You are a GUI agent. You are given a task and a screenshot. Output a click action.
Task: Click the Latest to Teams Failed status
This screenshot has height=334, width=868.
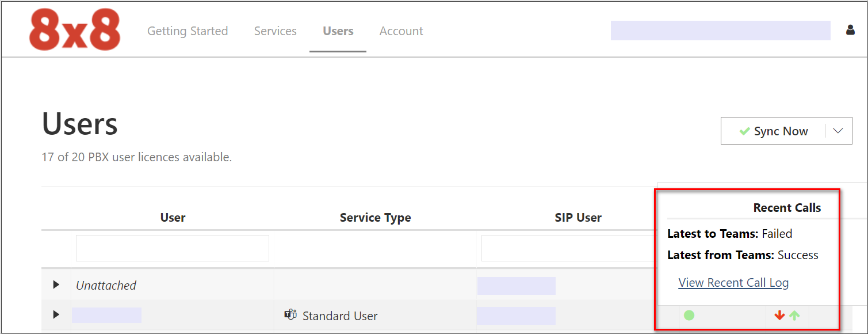(x=730, y=234)
